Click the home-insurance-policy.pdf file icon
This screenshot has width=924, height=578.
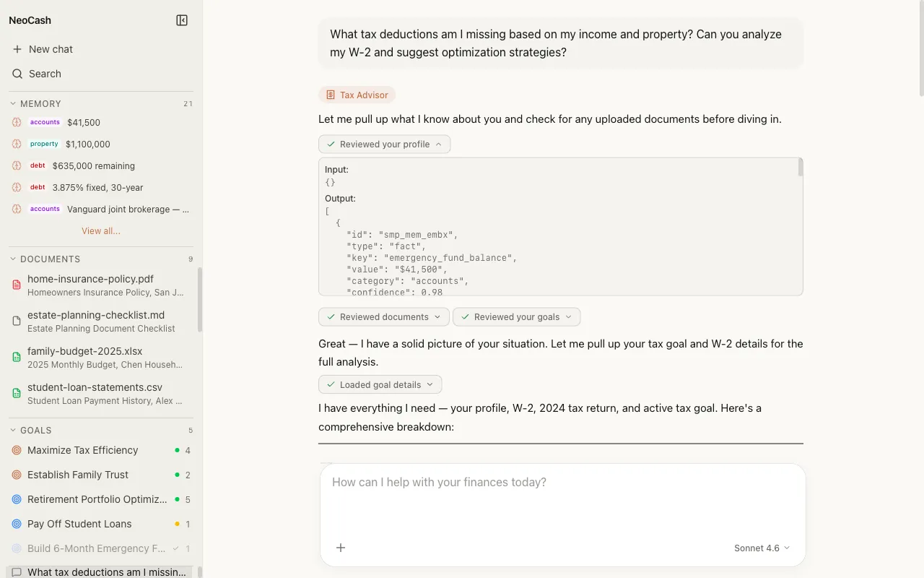pos(17,285)
